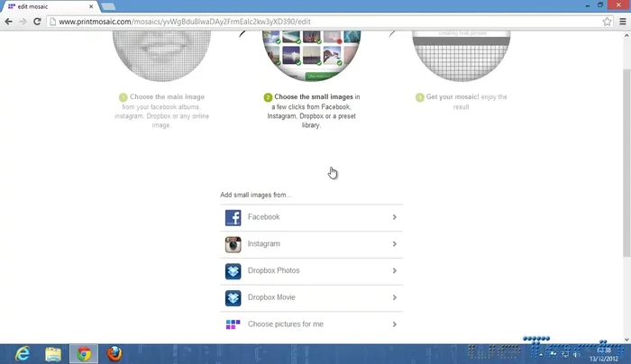This screenshot has width=631, height=364.
Task: Reload the page with the refresh button
Action: tap(38, 21)
